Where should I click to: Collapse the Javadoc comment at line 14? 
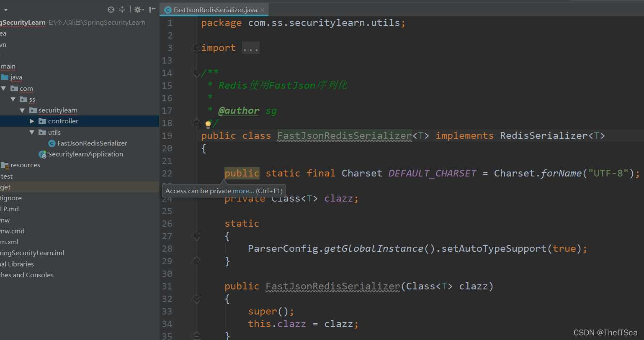click(197, 73)
